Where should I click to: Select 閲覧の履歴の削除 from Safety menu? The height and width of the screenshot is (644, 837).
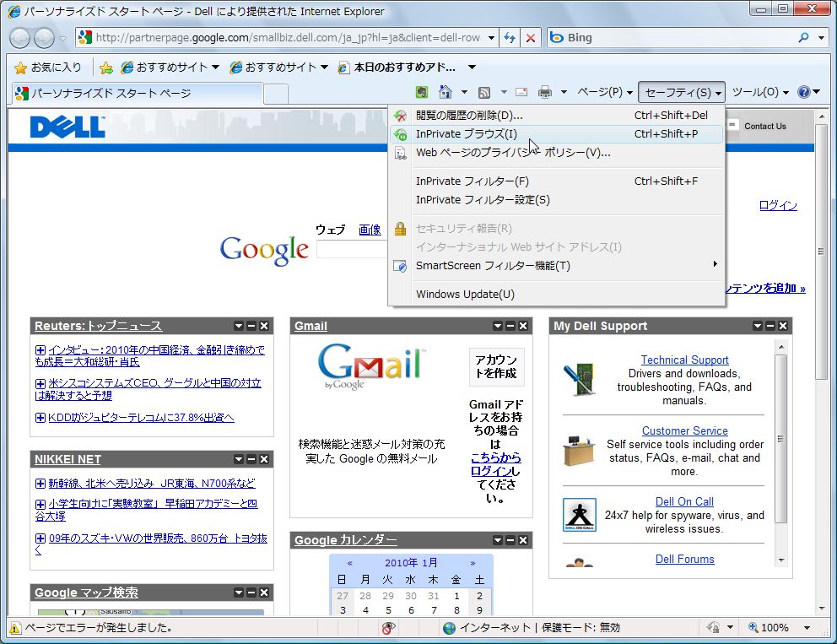(557, 116)
